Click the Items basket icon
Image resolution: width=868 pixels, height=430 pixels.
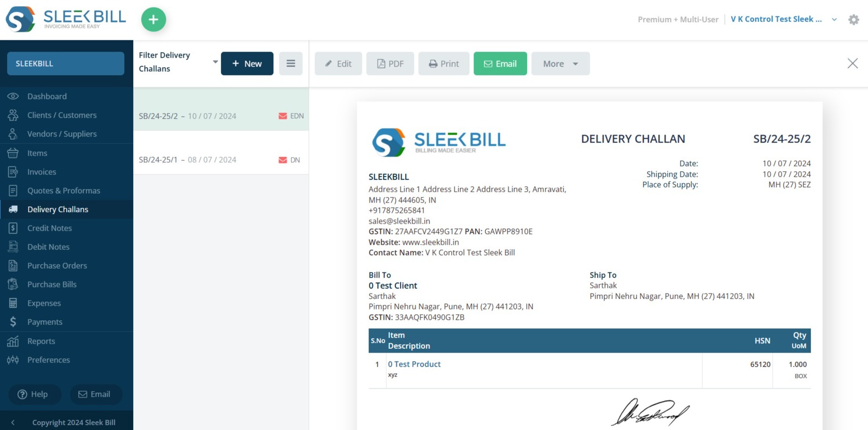tap(13, 153)
